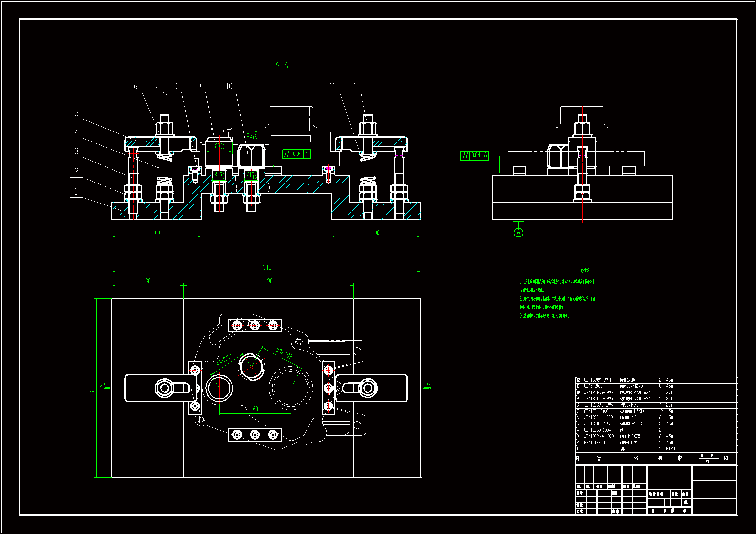Select the 345 overall length dimension

click(267, 267)
